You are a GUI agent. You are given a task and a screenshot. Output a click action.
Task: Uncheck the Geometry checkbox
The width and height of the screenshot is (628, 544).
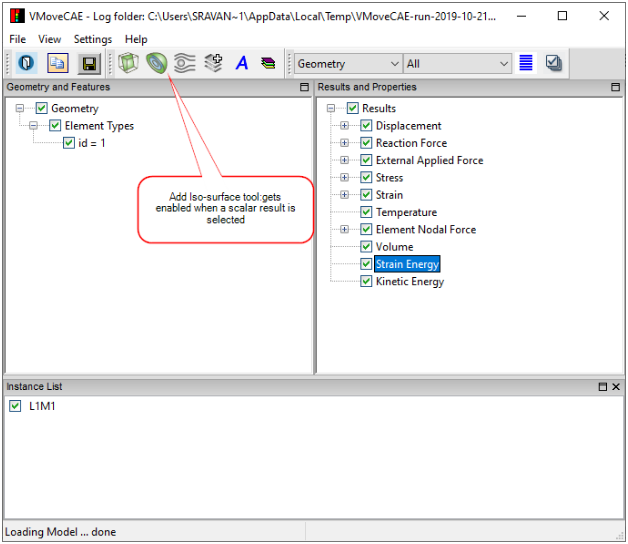[42, 108]
